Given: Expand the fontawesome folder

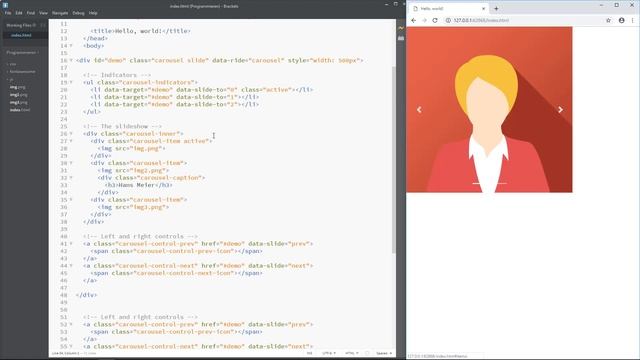Looking at the screenshot, I should click(x=21, y=71).
